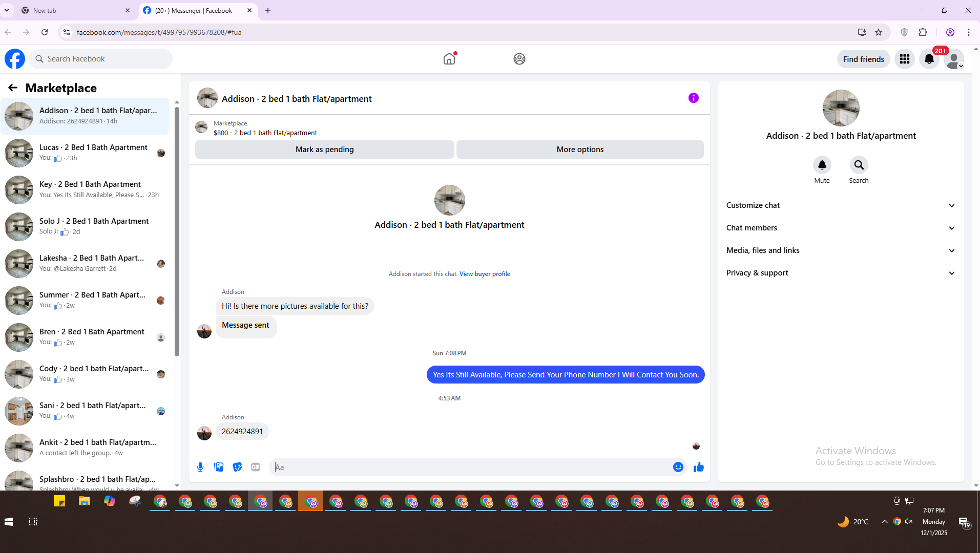Click the weather 20°C widget
980x553 pixels.
(x=853, y=522)
